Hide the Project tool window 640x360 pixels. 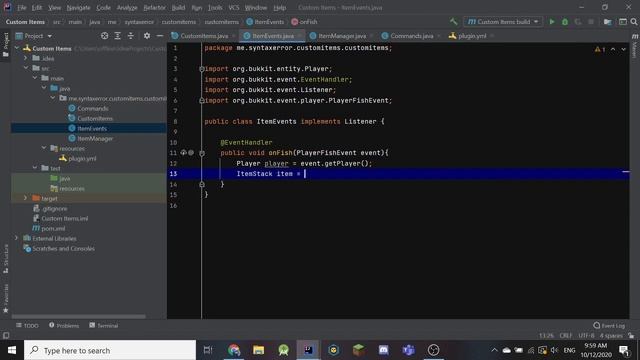point(160,36)
